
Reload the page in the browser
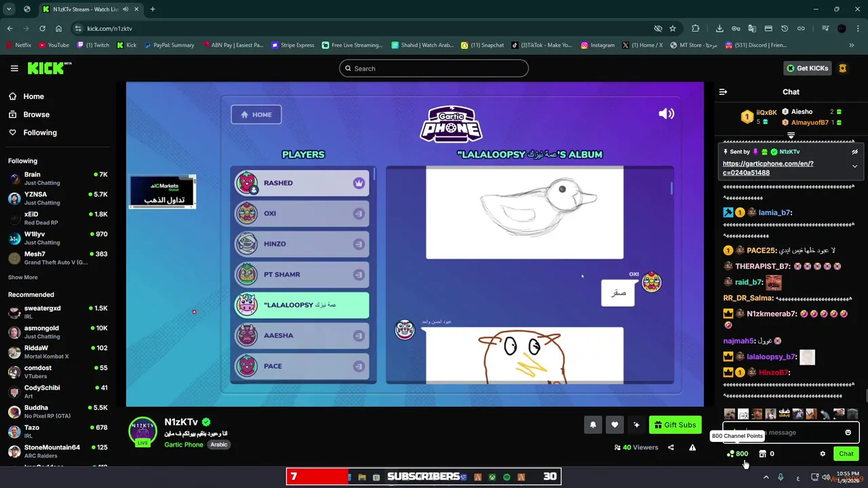click(42, 28)
